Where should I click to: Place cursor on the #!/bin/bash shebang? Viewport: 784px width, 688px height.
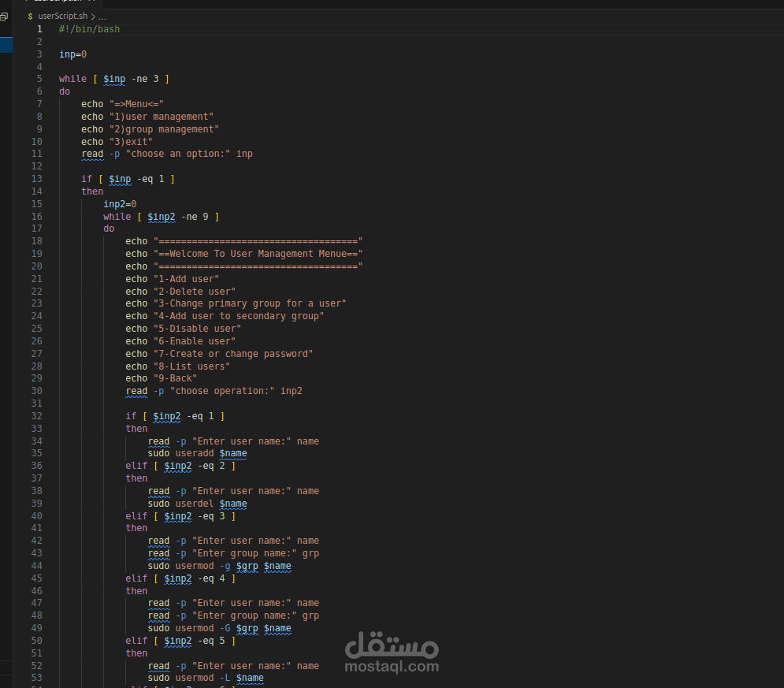point(90,29)
